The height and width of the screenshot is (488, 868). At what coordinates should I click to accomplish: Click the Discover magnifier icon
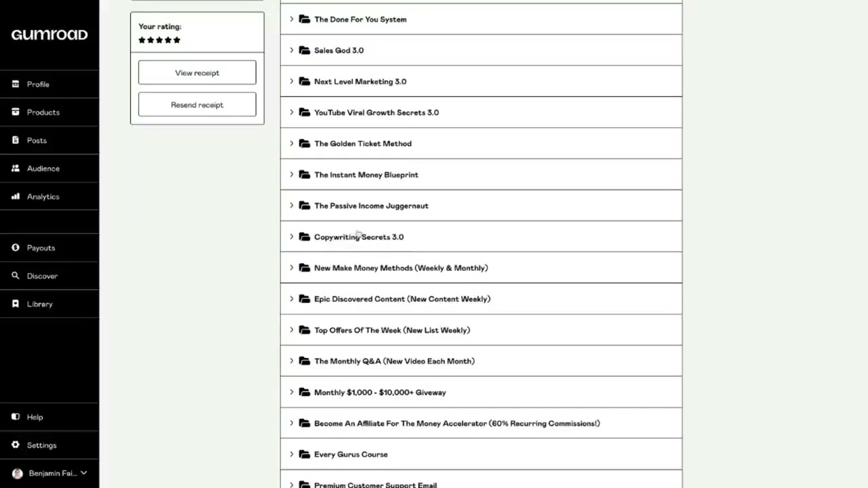tap(16, 276)
